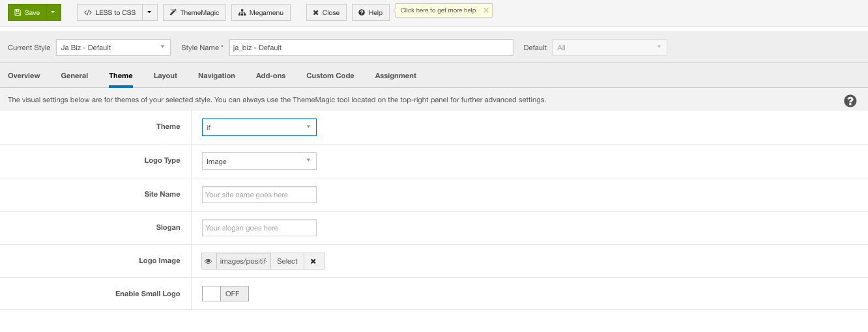Clear the logo image with X icon
Screen dimensions: 868x332
click(x=313, y=261)
